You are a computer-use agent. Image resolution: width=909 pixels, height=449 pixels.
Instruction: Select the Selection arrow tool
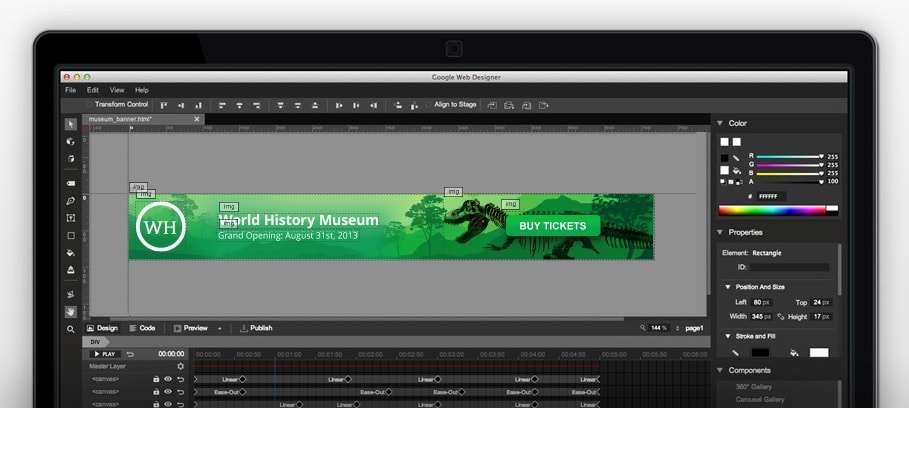[71, 124]
